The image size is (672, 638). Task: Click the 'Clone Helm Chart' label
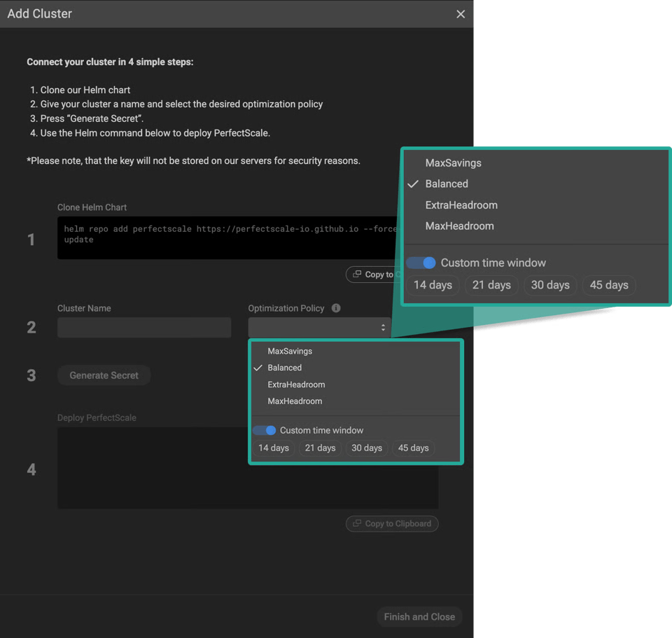point(92,207)
